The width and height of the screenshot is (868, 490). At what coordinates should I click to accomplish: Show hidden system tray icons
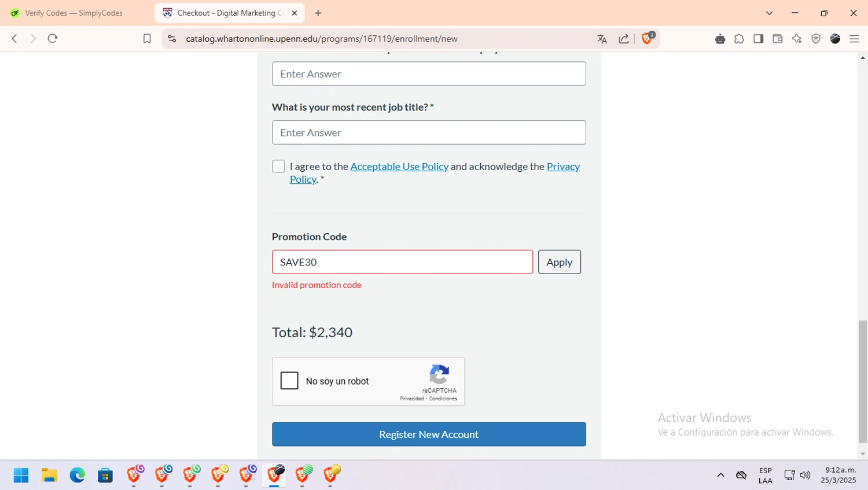pyautogui.click(x=720, y=476)
